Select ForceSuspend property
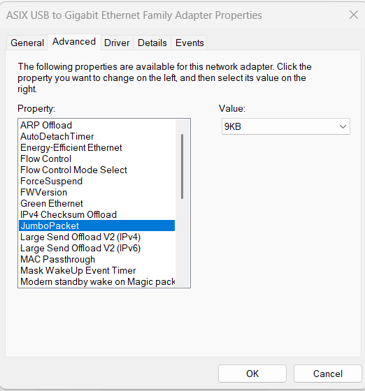Image resolution: width=365 pixels, height=391 pixels. [x=97, y=181]
